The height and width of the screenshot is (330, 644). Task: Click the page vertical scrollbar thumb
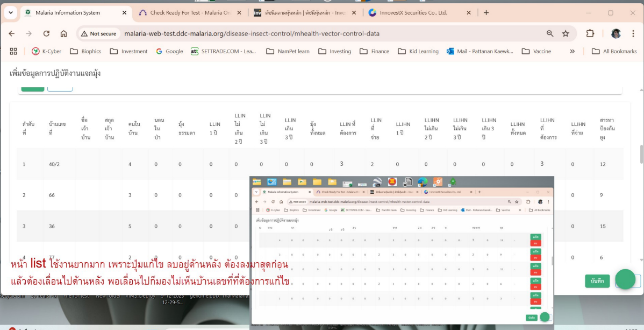point(641,154)
